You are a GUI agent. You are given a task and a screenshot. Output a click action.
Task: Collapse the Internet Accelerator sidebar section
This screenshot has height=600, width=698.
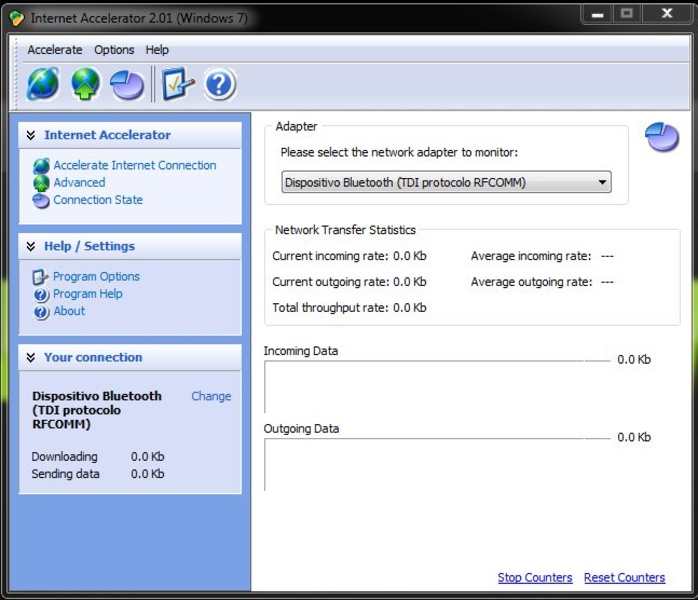point(31,135)
